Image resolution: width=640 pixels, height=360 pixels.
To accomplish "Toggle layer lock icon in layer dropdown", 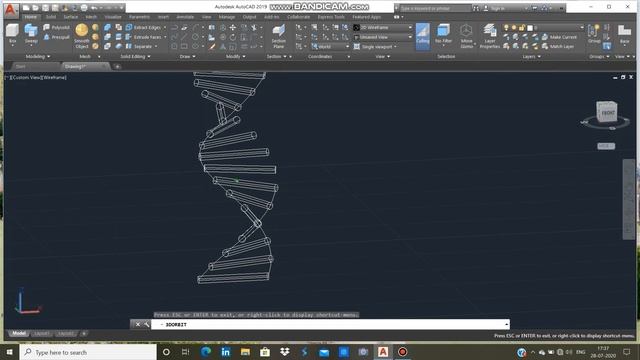I will (522, 27).
